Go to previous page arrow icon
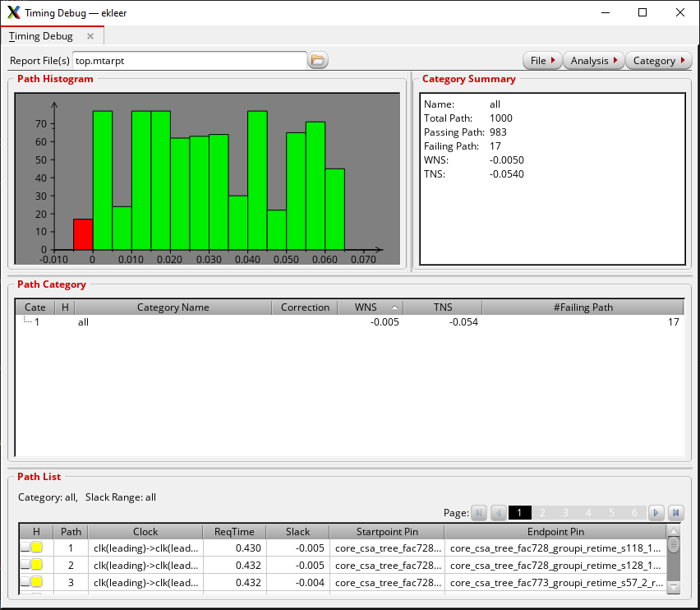Screen dimensions: 700x610 pos(498,513)
